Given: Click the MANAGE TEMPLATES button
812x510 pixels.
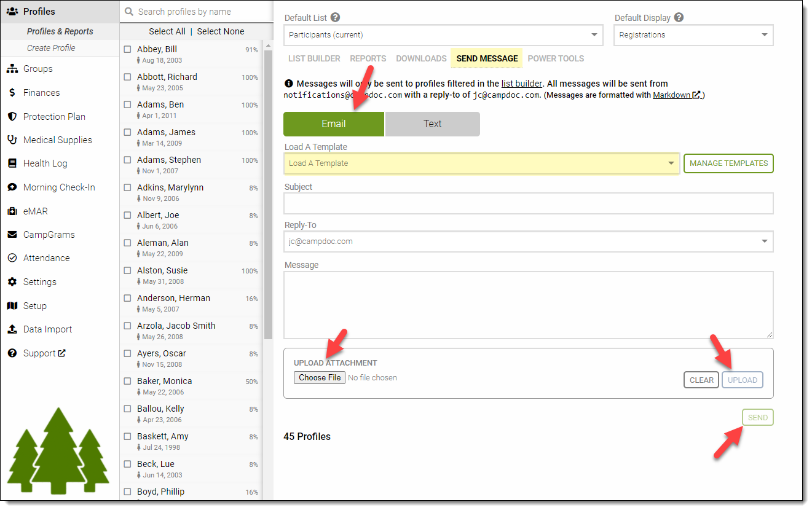Looking at the screenshot, I should [728, 163].
